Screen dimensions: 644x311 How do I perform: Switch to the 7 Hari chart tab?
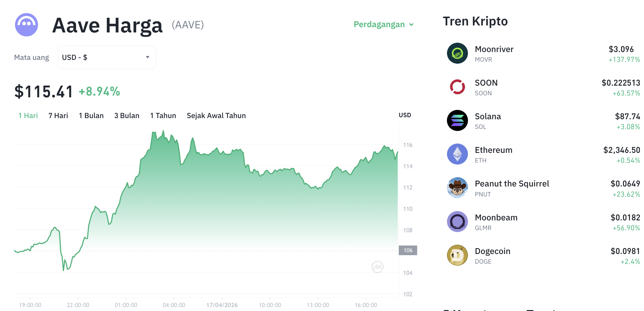(58, 115)
